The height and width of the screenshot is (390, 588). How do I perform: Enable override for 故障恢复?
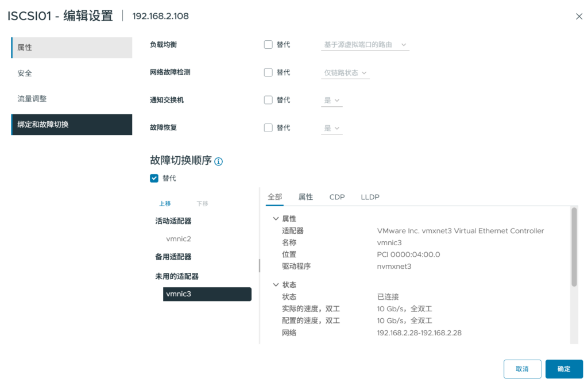[x=268, y=128]
